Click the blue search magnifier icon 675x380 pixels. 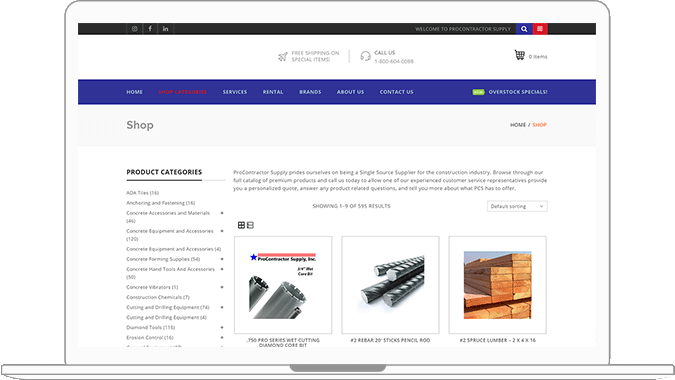tap(524, 29)
